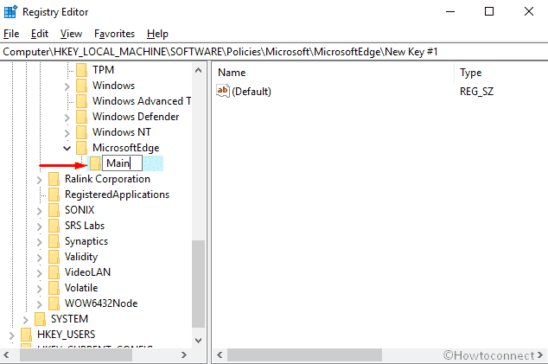
Task: Minimize the Registry Editor window
Action: 450,12
